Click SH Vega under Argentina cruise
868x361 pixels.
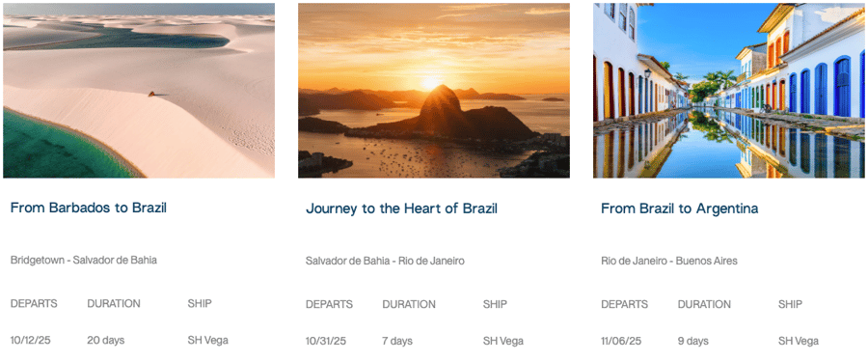(x=799, y=341)
